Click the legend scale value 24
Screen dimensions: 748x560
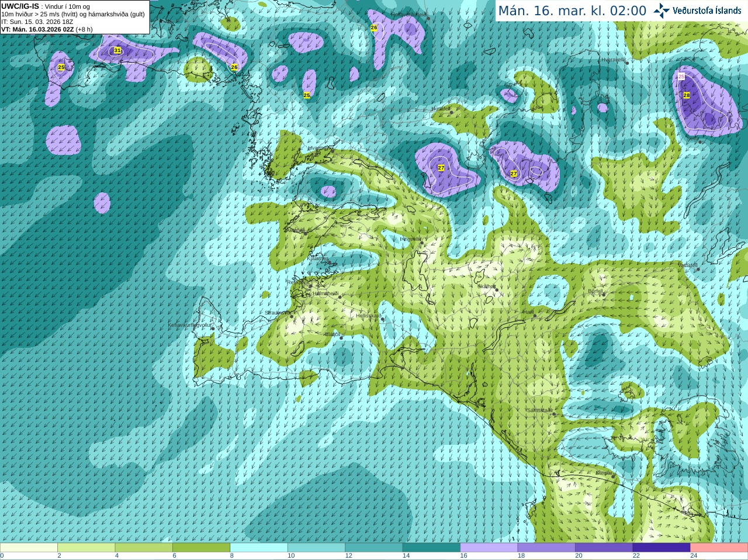pos(694,556)
